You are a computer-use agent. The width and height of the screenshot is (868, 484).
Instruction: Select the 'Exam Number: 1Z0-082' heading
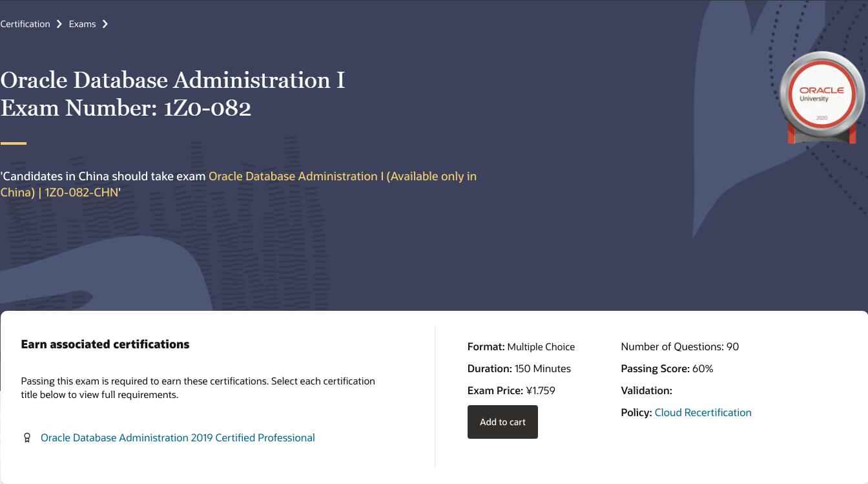tap(126, 108)
